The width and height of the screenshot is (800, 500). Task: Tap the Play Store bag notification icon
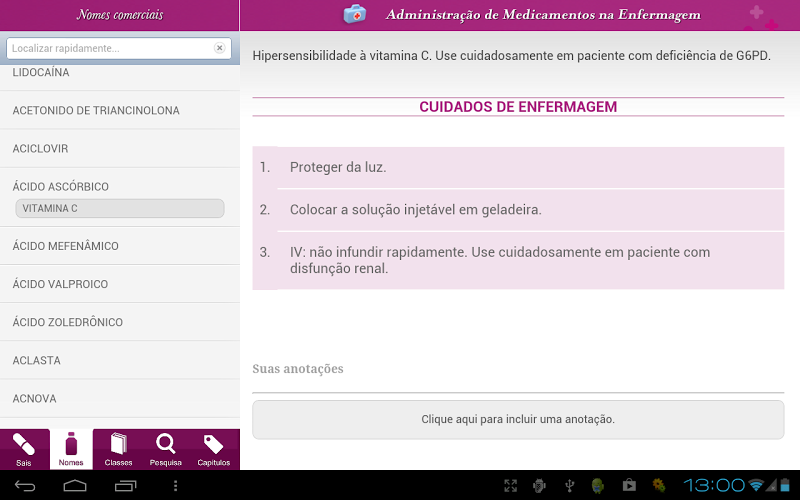[x=629, y=485]
